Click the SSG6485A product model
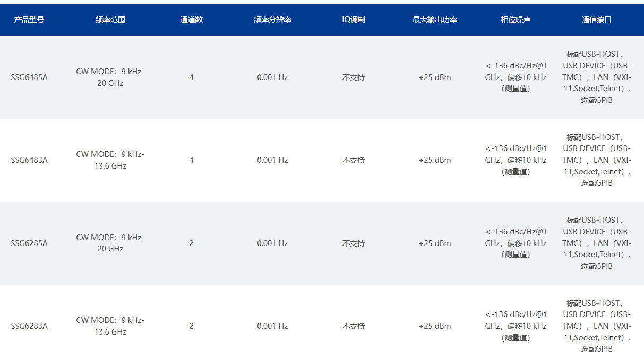 (29, 77)
